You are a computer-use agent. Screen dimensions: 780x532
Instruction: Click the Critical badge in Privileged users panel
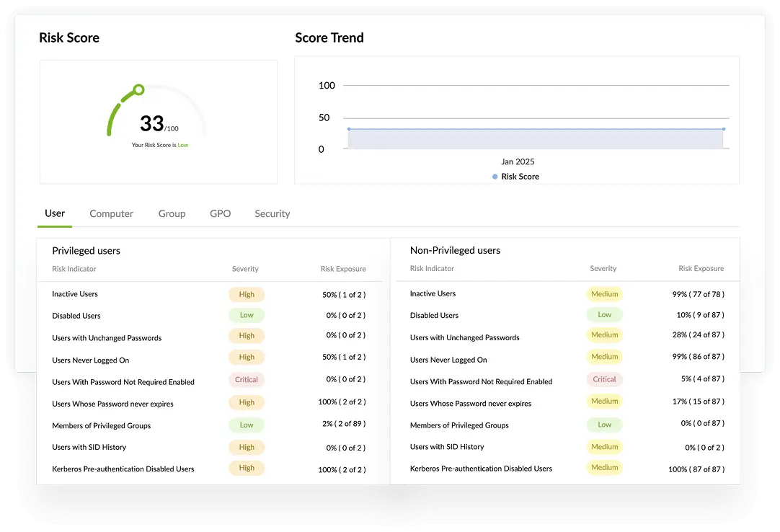(x=247, y=380)
